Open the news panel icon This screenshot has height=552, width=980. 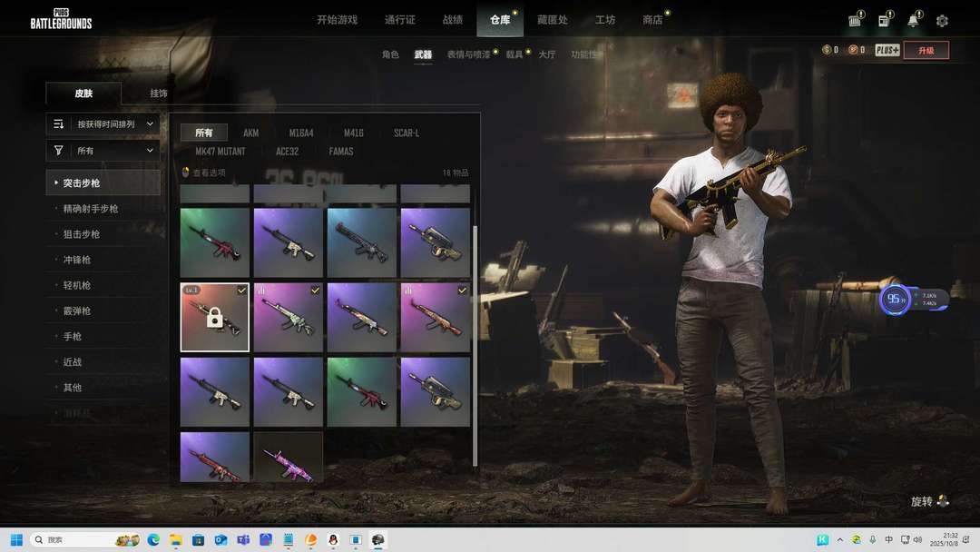click(x=883, y=20)
